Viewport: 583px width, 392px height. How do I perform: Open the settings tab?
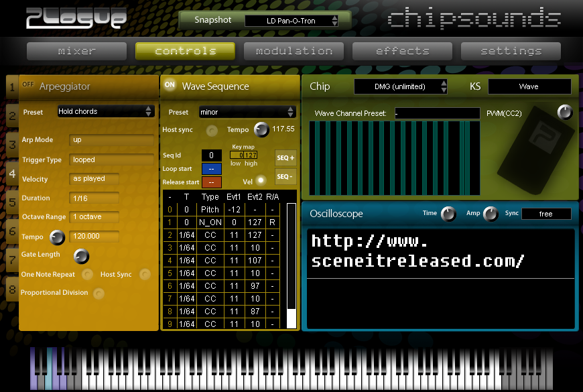pos(511,51)
